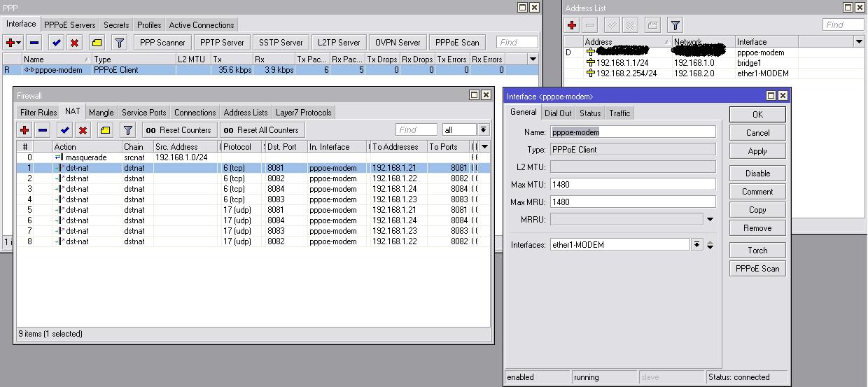868x387 pixels.
Task: Click the Reset All Counters button
Action: click(x=262, y=130)
